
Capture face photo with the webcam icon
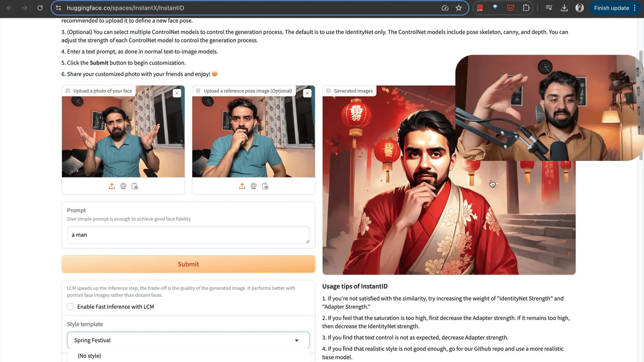click(x=123, y=186)
